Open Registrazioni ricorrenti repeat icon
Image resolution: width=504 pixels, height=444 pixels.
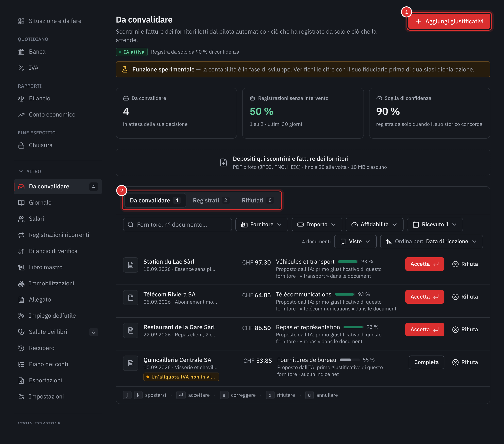point(21,235)
